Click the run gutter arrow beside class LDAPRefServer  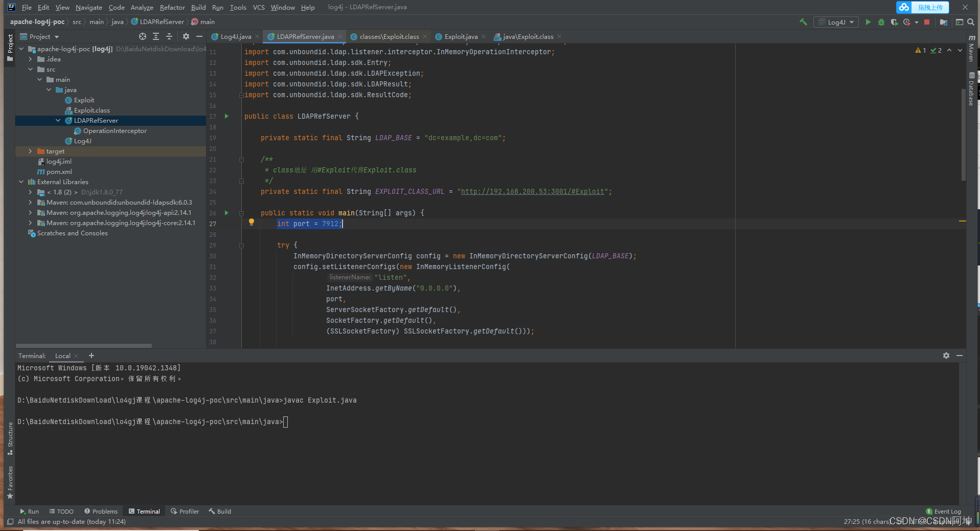point(226,116)
